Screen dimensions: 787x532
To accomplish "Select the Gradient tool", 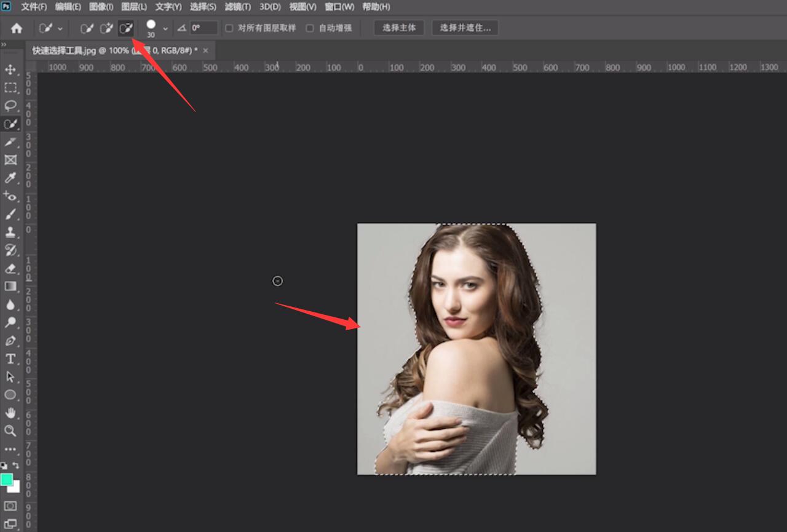I will coord(10,286).
